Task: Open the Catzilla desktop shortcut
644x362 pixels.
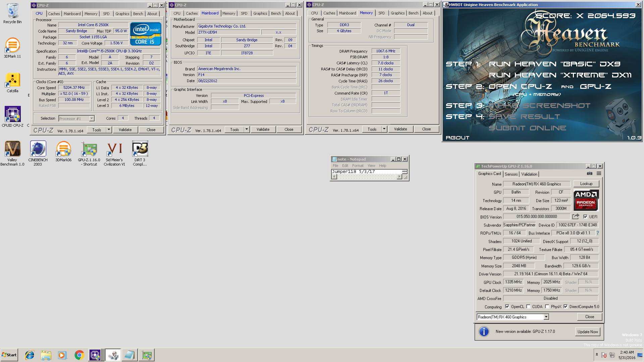Action: coord(12,82)
